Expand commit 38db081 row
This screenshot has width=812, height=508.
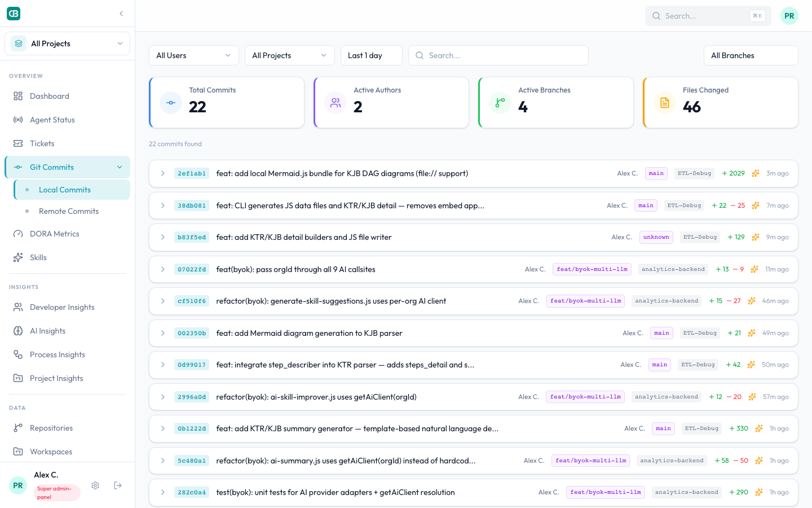point(163,205)
